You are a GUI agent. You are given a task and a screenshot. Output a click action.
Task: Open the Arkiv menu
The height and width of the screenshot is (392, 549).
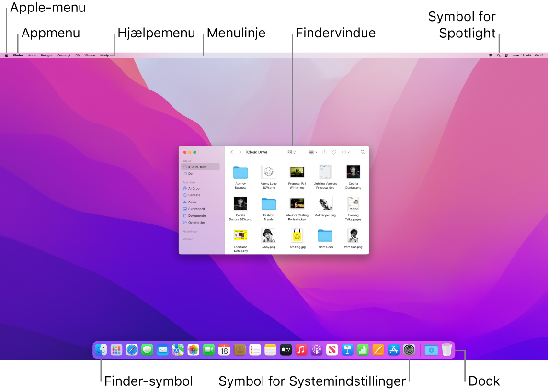click(x=32, y=55)
